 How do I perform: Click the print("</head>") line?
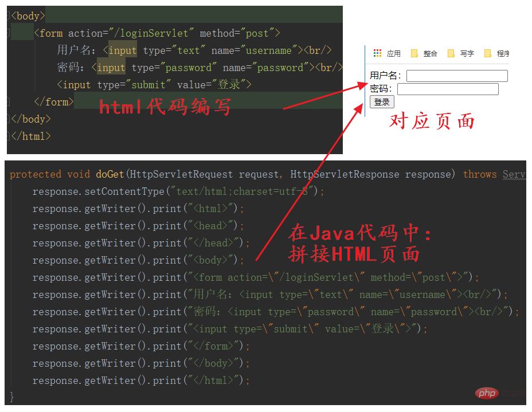coord(141,243)
